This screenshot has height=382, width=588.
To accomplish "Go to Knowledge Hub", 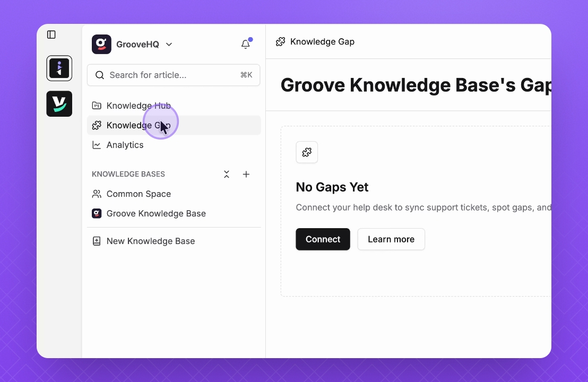I will click(174, 106).
